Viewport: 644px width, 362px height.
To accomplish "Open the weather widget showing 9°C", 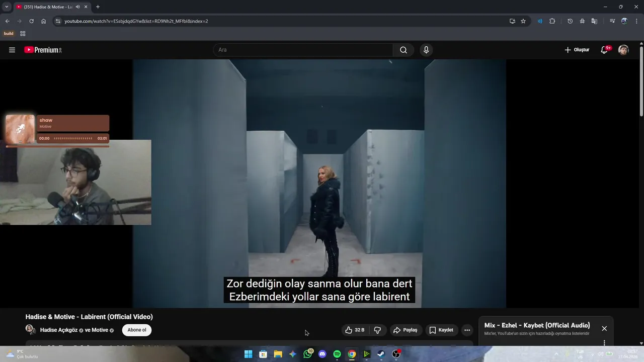I will [21, 354].
